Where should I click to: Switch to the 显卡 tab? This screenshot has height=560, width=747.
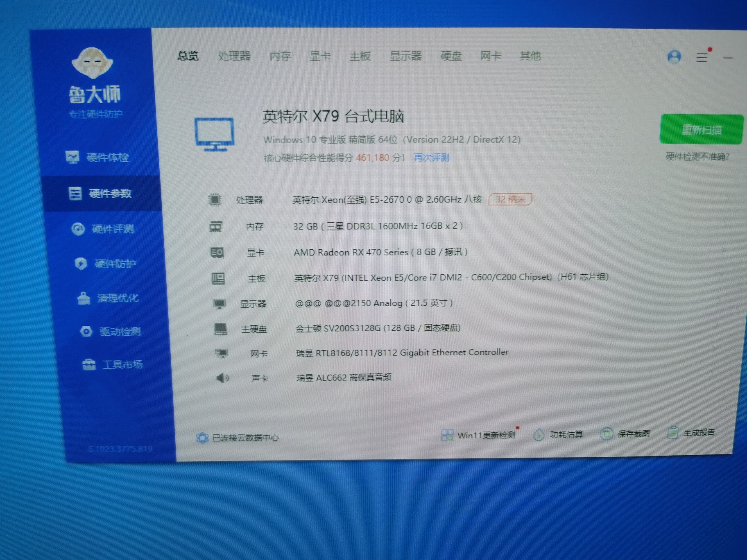[320, 56]
